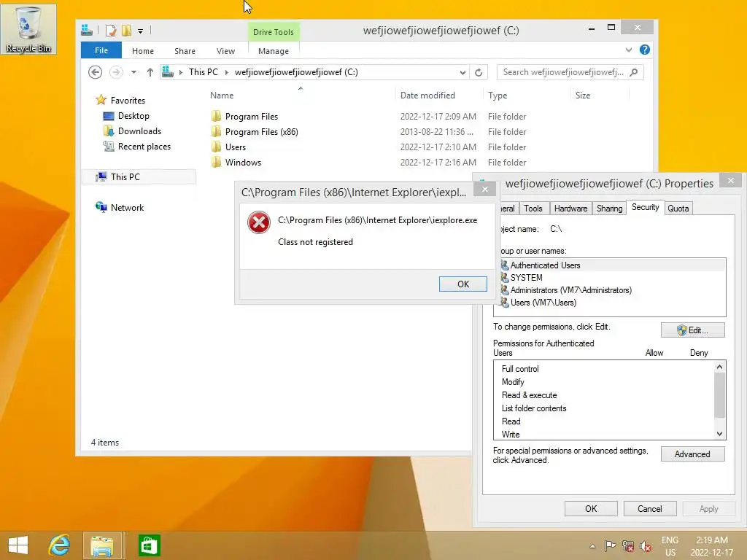Screen dimensions: 747x560
Task: Open the recent locations dropdown
Action: click(x=134, y=72)
